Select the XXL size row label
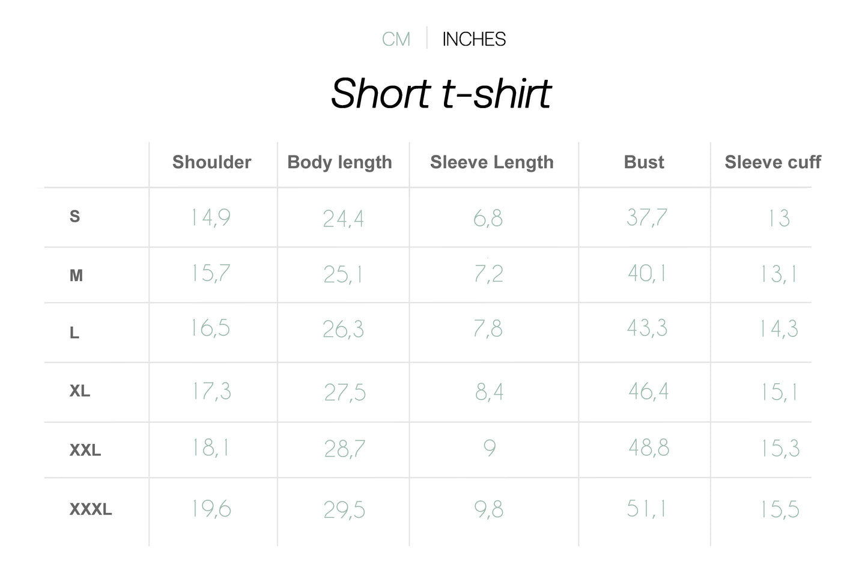The height and width of the screenshot is (588, 868). (x=85, y=450)
